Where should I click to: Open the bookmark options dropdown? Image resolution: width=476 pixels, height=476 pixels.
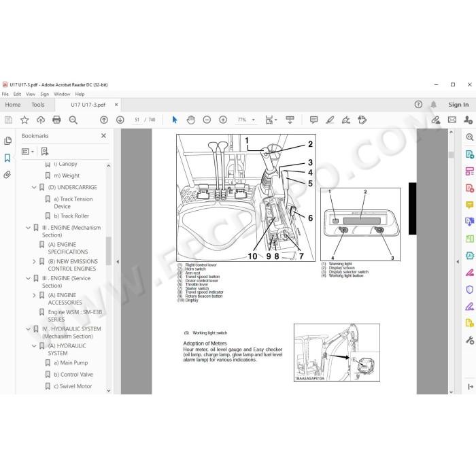tap(28, 151)
